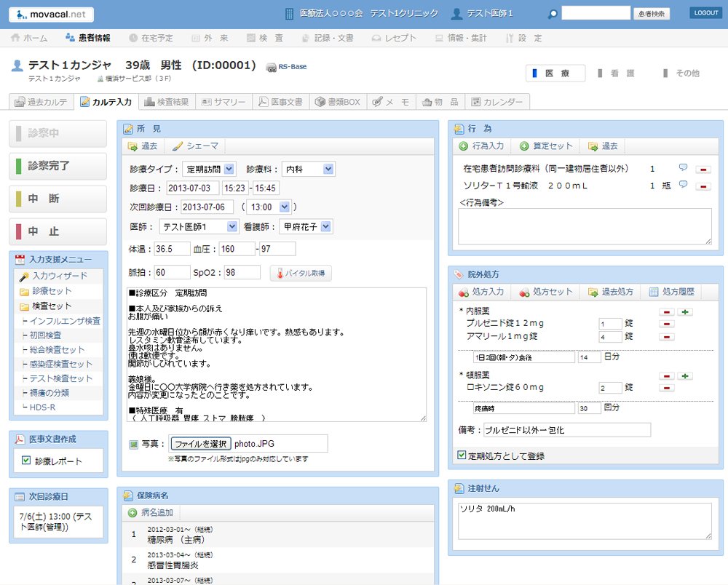Collapse 検査セット folder in support menu
Screen dimensions: 728x585
click(45, 306)
